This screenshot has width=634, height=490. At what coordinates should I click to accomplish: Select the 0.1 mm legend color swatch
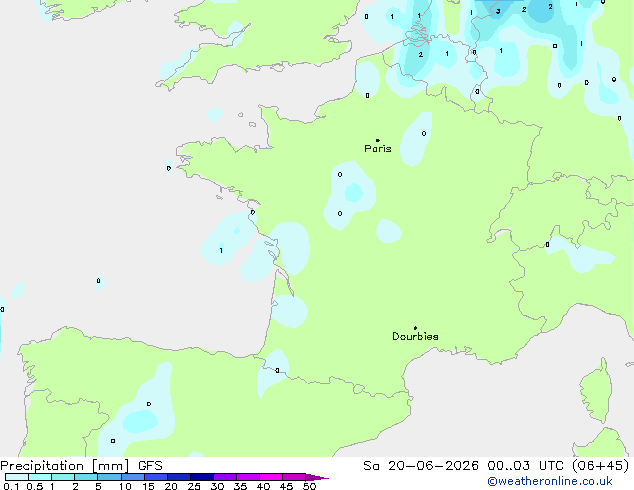coord(17,477)
